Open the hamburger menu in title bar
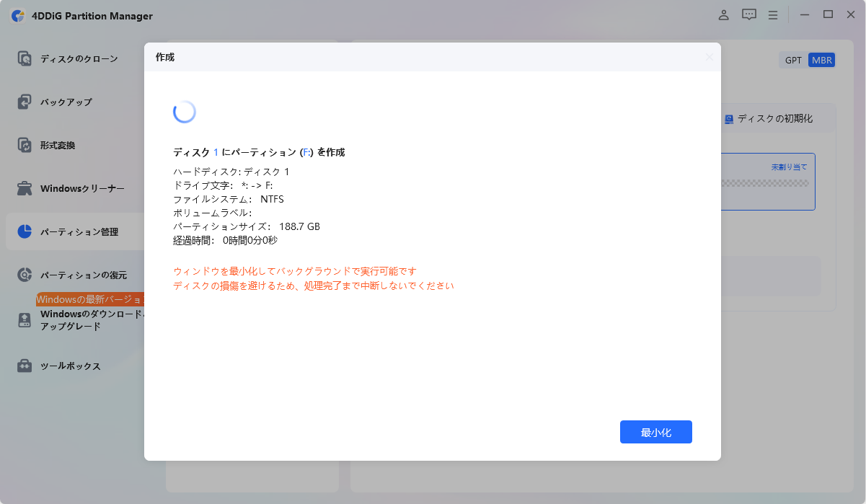Screen dimensions: 866x504 (x=773, y=14)
